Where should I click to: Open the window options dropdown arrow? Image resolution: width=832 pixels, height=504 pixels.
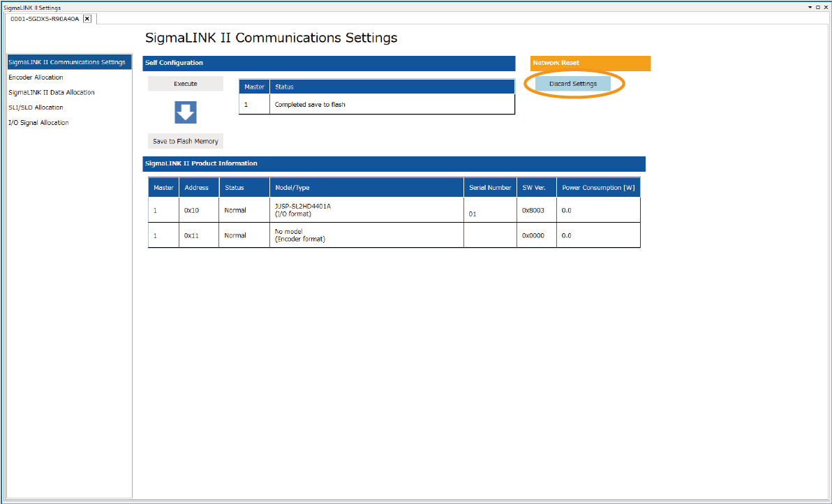pos(810,6)
